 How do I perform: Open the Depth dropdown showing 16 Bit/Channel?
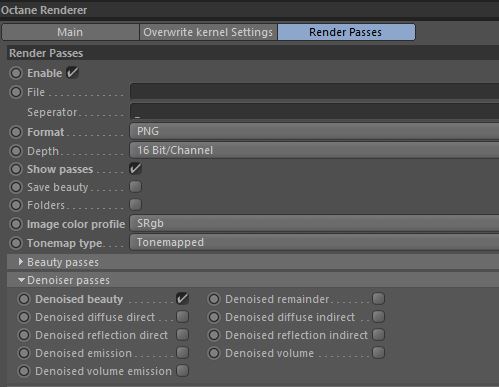pos(314,150)
